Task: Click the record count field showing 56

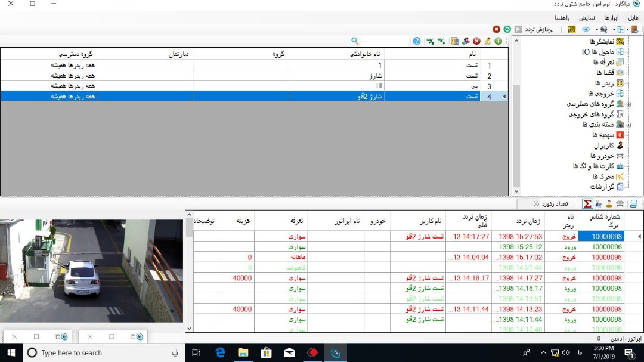Action: coord(528,204)
